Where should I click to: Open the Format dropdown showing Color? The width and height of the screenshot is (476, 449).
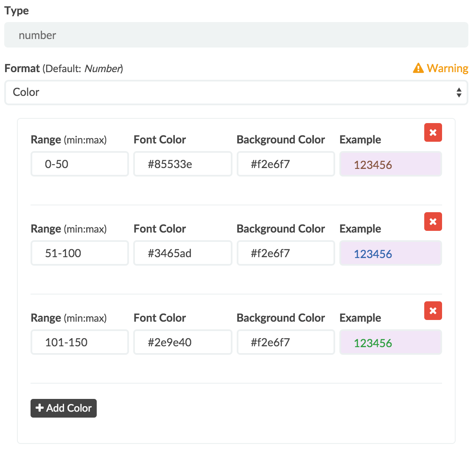point(236,92)
